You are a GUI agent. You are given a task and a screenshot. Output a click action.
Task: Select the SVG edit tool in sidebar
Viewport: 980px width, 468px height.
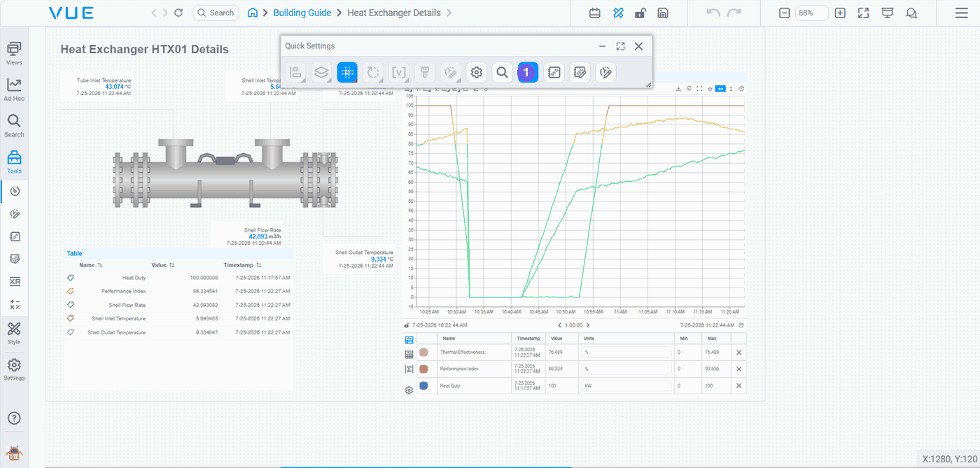(15, 259)
